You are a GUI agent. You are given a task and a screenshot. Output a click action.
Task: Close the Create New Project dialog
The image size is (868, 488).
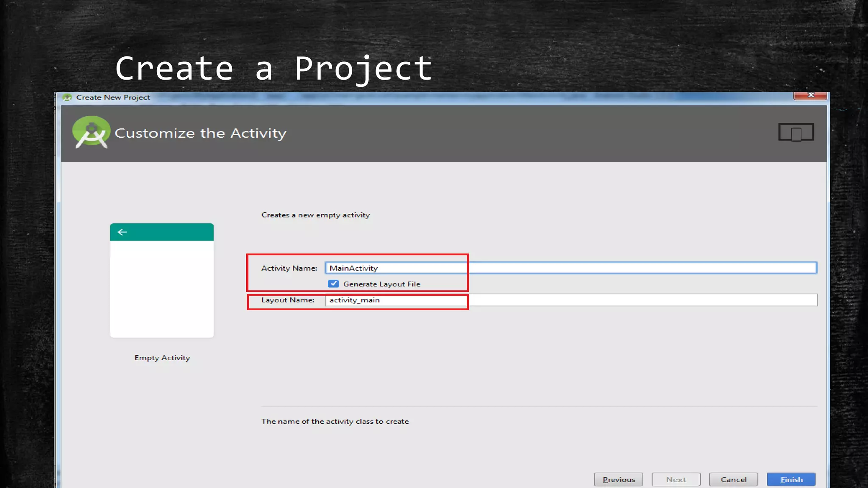pyautogui.click(x=810, y=95)
